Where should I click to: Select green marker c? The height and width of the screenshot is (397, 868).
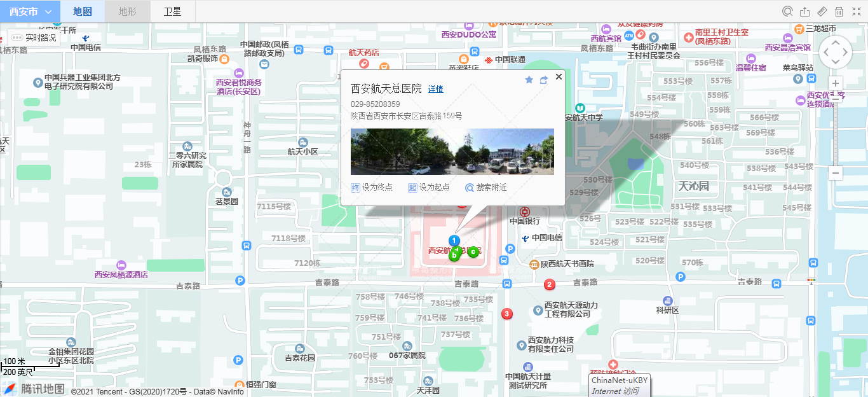473,251
